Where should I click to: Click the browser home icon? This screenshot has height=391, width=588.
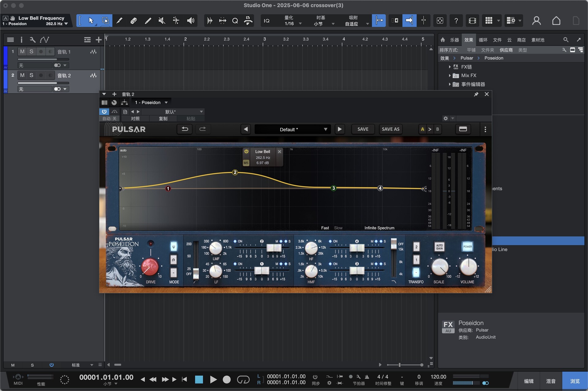click(x=443, y=40)
